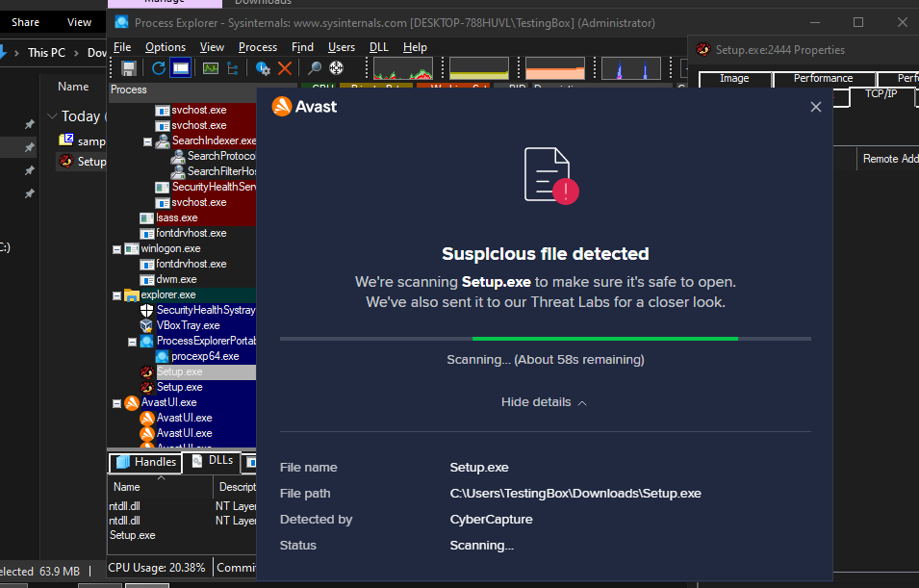
Task: Click the VBoxTray.exe cube icon
Action: pos(146,325)
